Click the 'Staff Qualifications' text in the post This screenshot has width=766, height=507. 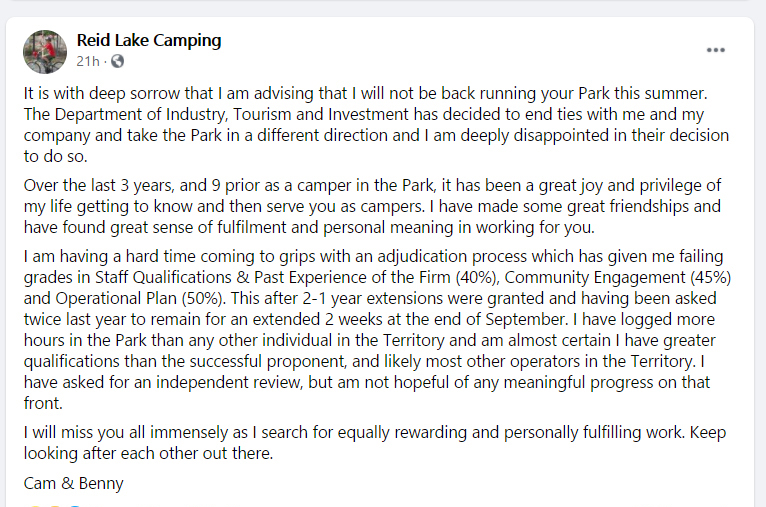(163, 277)
